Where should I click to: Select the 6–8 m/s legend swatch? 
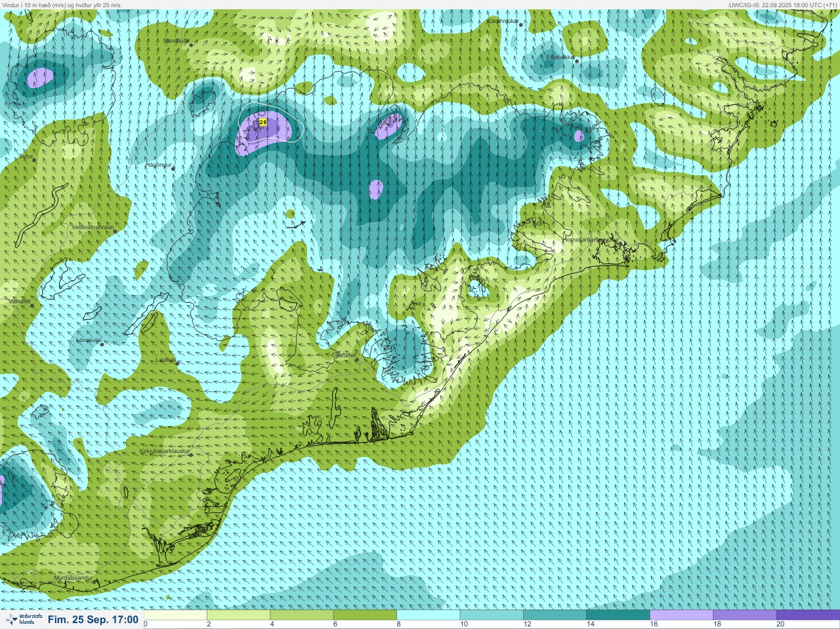365,615
